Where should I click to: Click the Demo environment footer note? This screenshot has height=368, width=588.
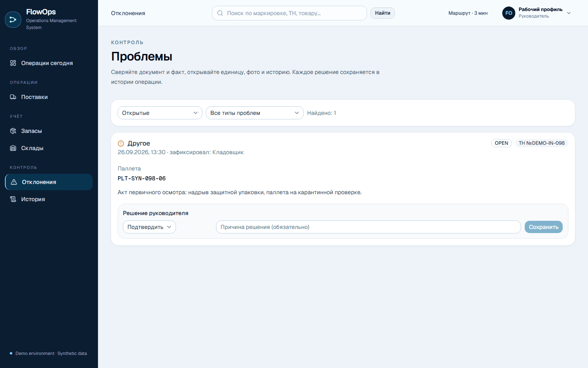(51, 353)
